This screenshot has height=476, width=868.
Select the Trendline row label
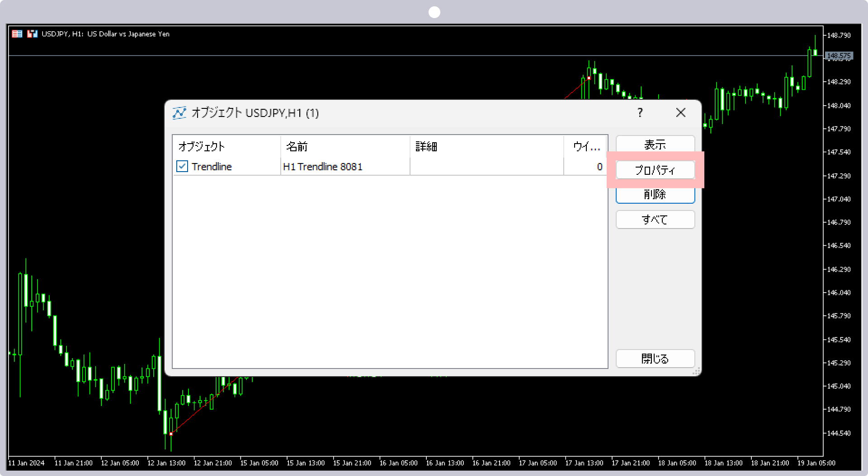(212, 167)
